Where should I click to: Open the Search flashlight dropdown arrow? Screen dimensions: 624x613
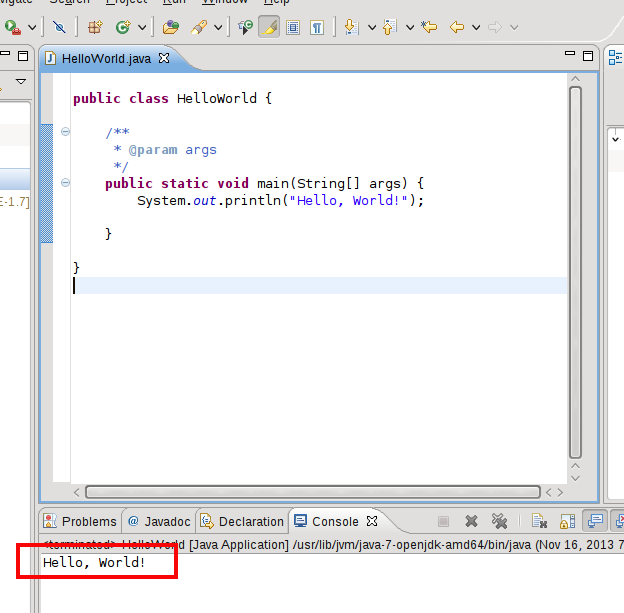pos(218,27)
